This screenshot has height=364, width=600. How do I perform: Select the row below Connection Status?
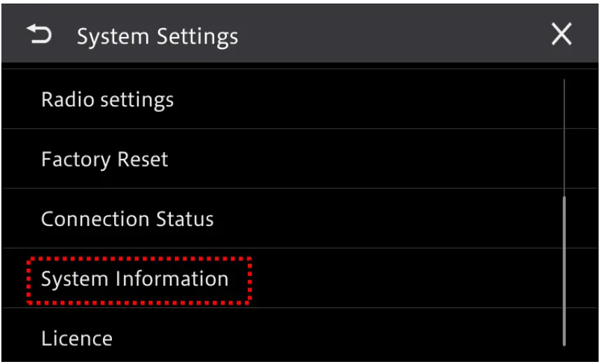coord(135,279)
